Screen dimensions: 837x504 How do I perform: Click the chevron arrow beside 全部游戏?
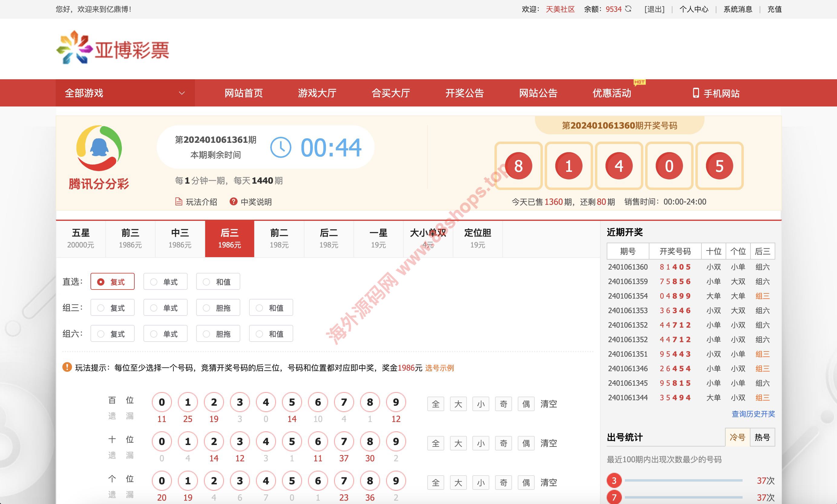click(182, 93)
